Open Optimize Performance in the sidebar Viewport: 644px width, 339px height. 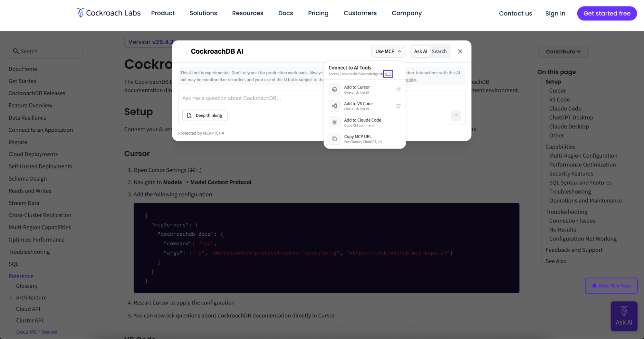(36, 240)
